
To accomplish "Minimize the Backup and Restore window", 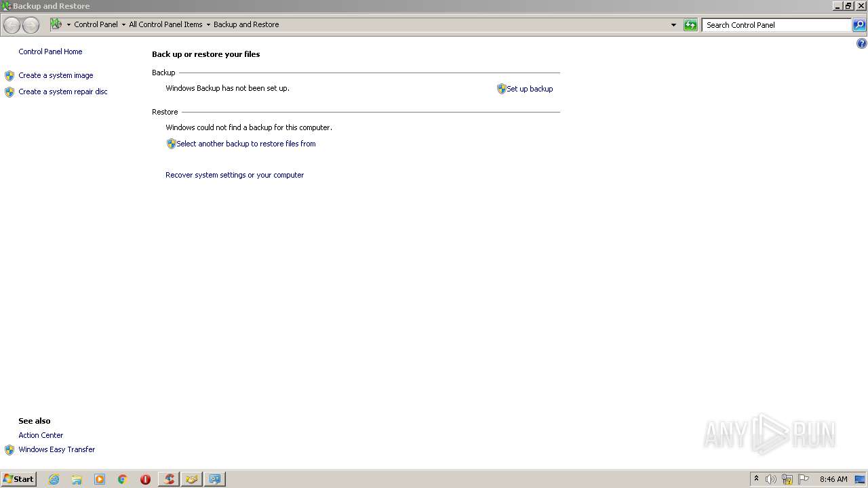I will click(837, 5).
